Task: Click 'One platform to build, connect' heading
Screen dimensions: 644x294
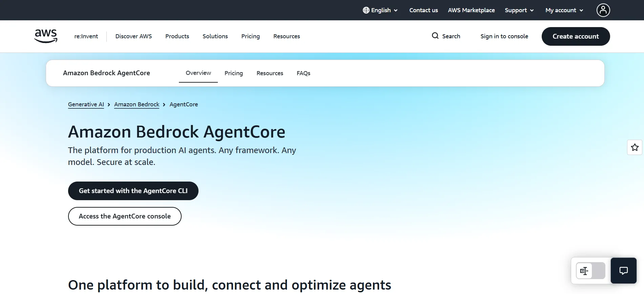Action: coord(230,285)
